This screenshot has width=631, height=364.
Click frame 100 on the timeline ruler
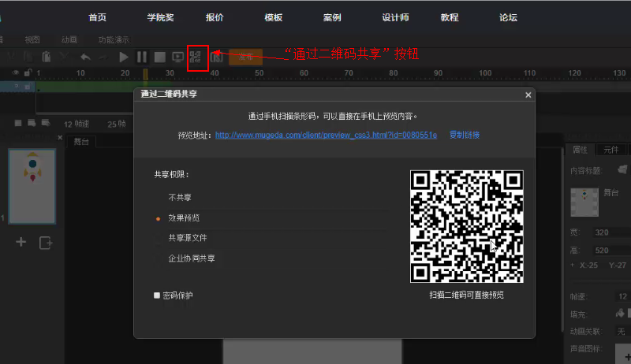tap(485, 73)
